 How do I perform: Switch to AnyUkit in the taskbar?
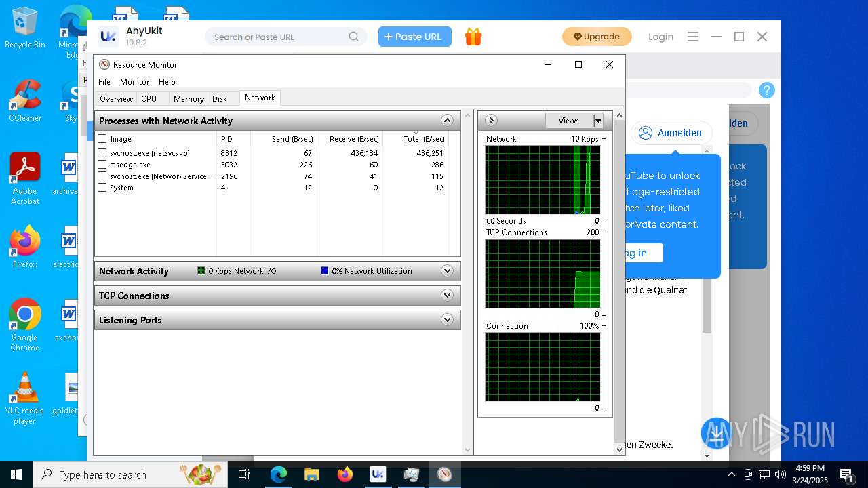[x=378, y=474]
